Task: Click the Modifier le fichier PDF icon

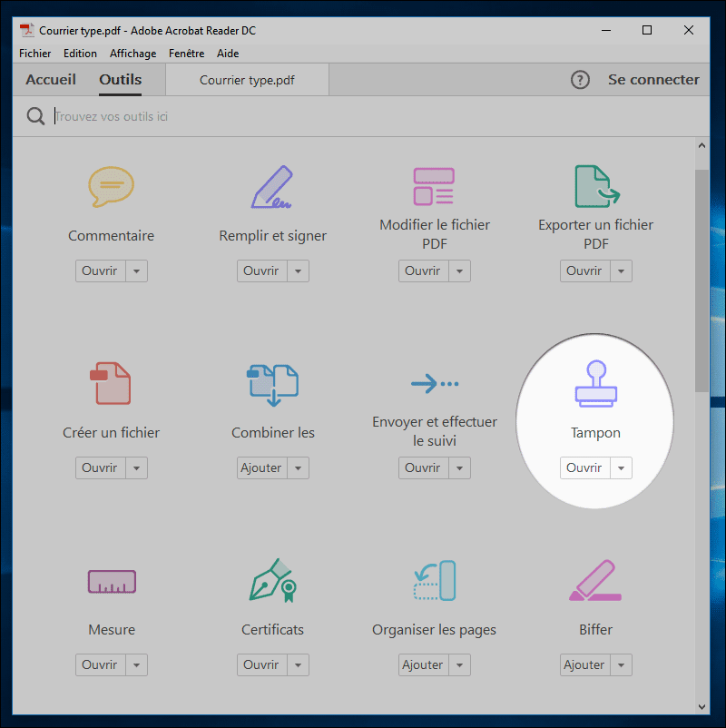Action: coord(434,187)
